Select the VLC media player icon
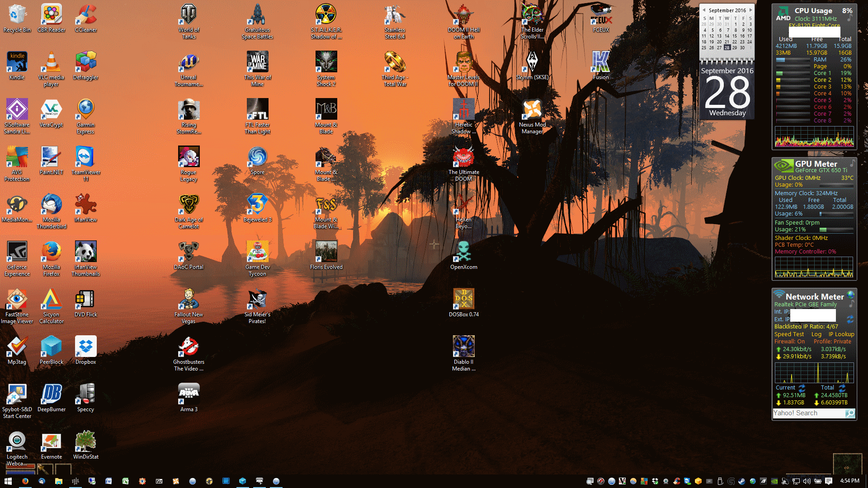The image size is (868, 488). point(51,69)
